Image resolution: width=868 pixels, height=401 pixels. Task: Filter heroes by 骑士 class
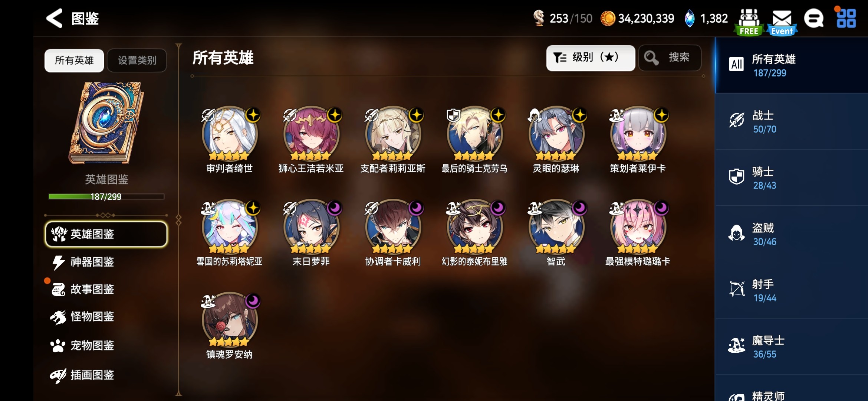click(x=791, y=178)
